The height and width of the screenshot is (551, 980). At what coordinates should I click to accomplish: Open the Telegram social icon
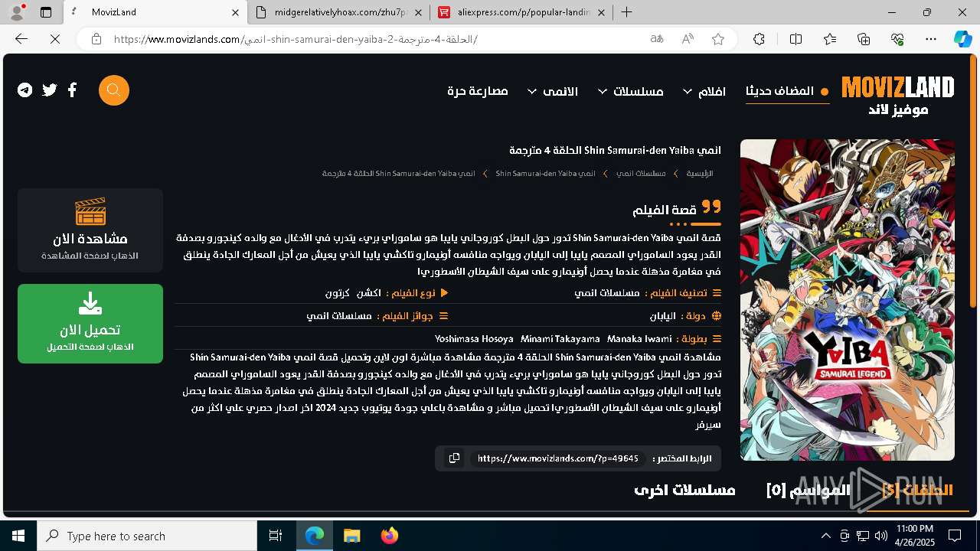(x=25, y=90)
